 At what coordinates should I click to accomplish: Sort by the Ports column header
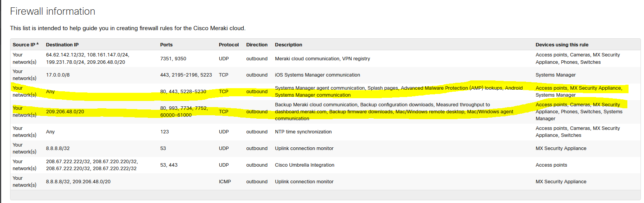(x=166, y=45)
